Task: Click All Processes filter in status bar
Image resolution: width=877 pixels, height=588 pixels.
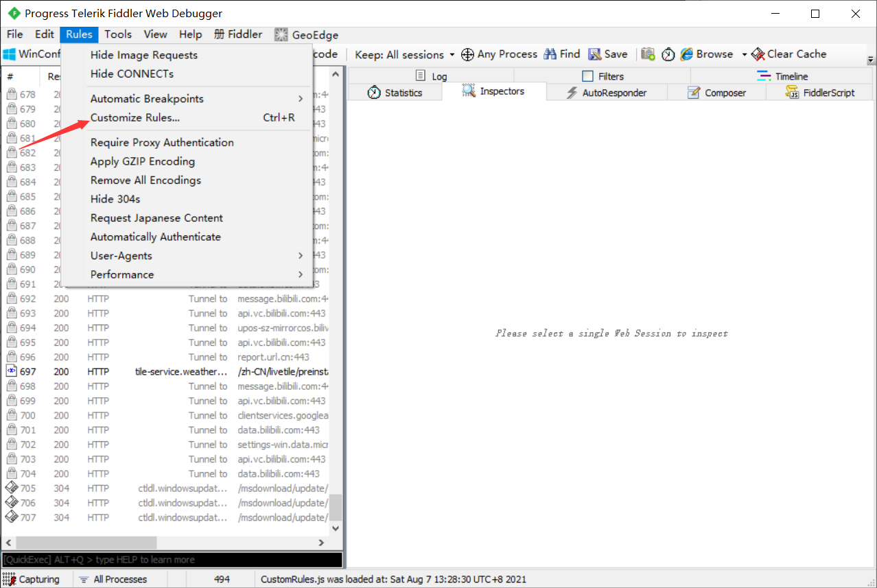Action: [113, 579]
